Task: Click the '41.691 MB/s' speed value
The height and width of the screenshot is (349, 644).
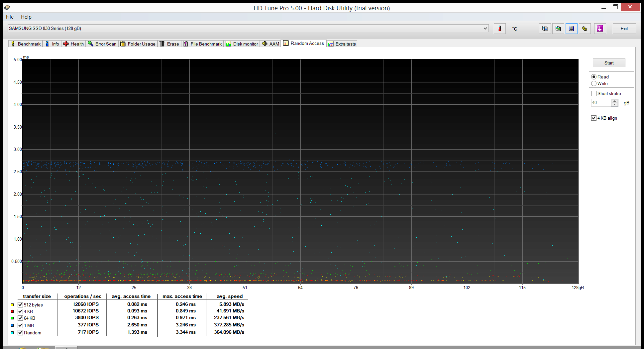Action: pyautogui.click(x=230, y=311)
